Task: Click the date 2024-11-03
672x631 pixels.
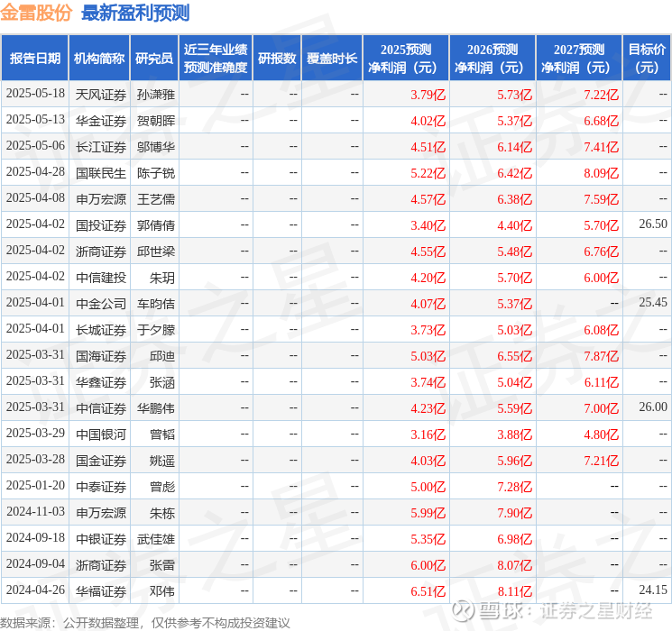Action: 35,511
